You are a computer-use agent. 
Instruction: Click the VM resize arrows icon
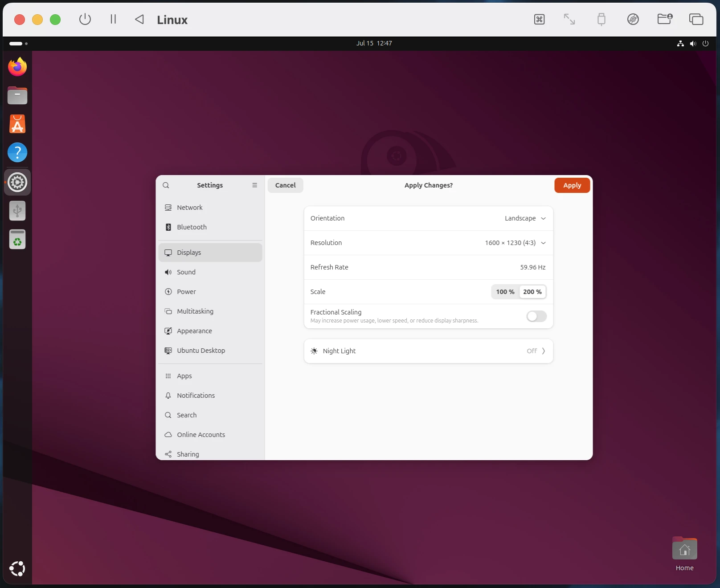[569, 19]
